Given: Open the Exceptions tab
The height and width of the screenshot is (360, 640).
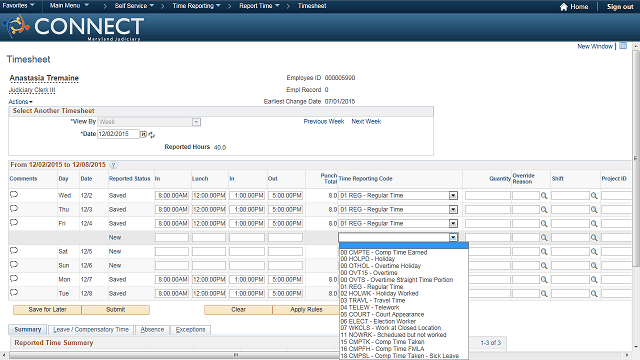Looking at the screenshot, I should click(x=190, y=329).
